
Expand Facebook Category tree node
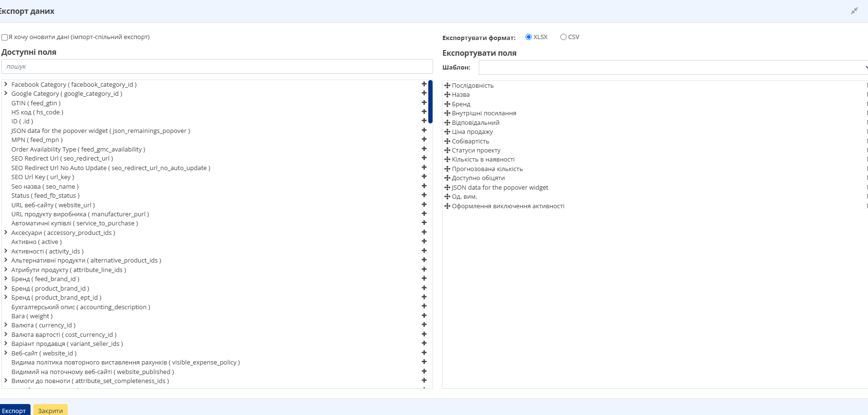tap(6, 84)
